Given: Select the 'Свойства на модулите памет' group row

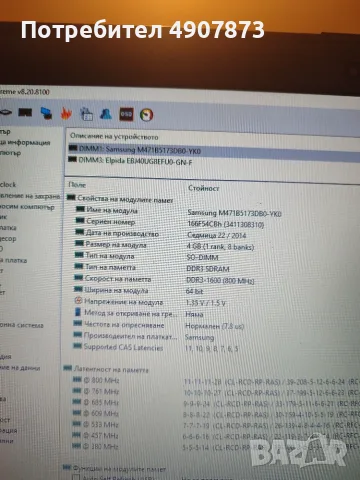Looking at the screenshot, I should coord(120,199).
